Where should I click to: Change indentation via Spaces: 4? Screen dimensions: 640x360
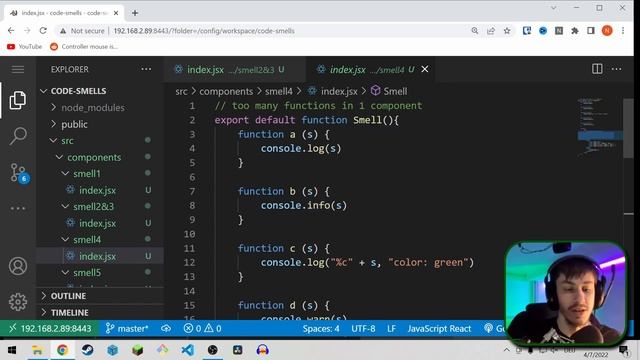pyautogui.click(x=321, y=329)
